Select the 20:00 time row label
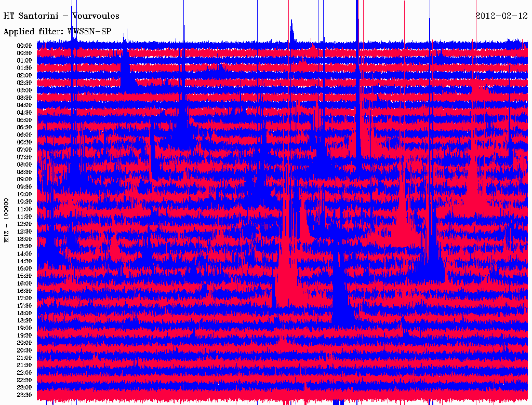The image size is (532, 405). [x=24, y=343]
